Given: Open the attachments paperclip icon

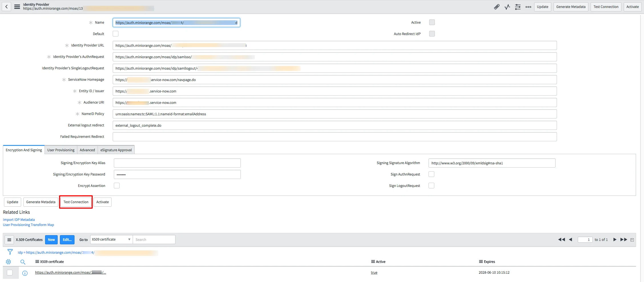Looking at the screenshot, I should 496,7.
